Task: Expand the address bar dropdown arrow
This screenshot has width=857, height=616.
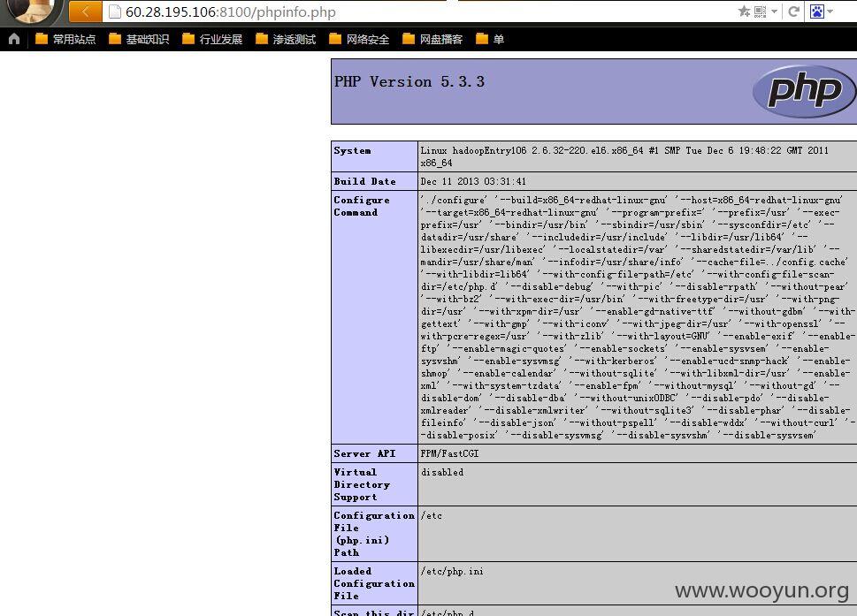Action: 775,11
